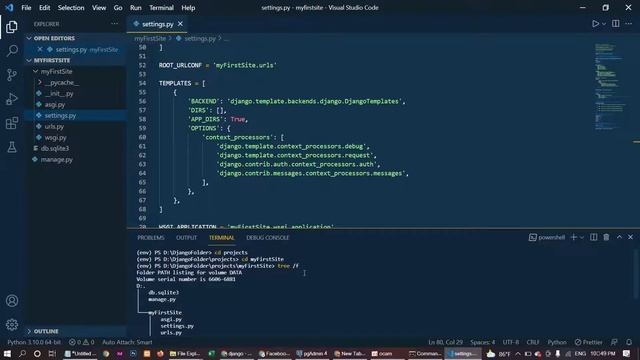Viewport: 640px width, 360px height.
Task: Split the terminal panel
Action: click(593, 237)
